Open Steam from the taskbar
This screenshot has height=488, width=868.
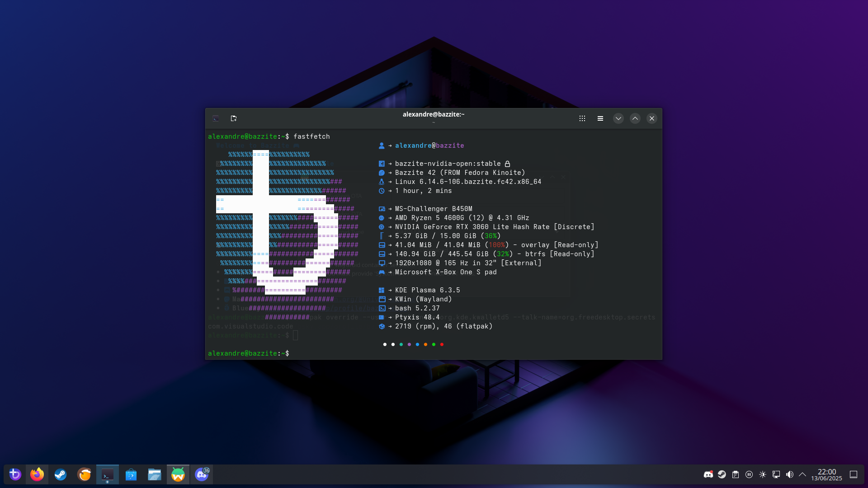[61, 474]
